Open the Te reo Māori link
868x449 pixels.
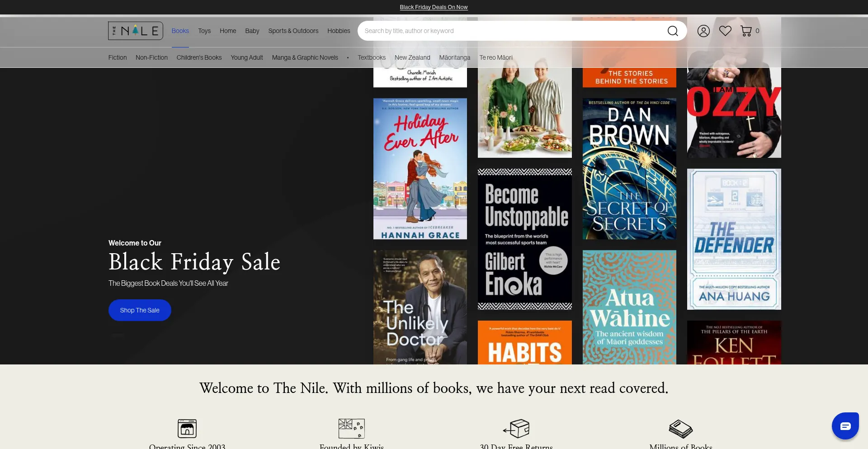[x=496, y=57]
